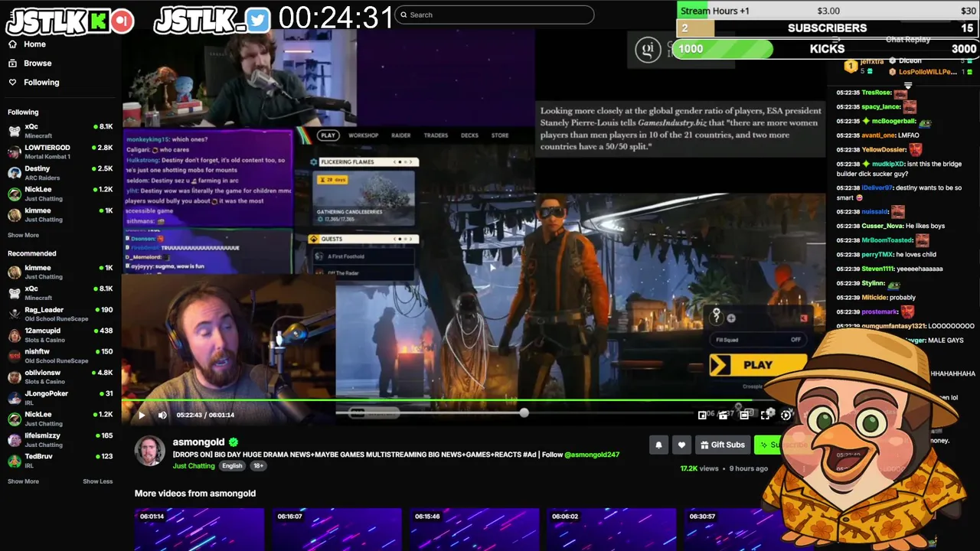Open asmongold channel name link

coord(198,442)
